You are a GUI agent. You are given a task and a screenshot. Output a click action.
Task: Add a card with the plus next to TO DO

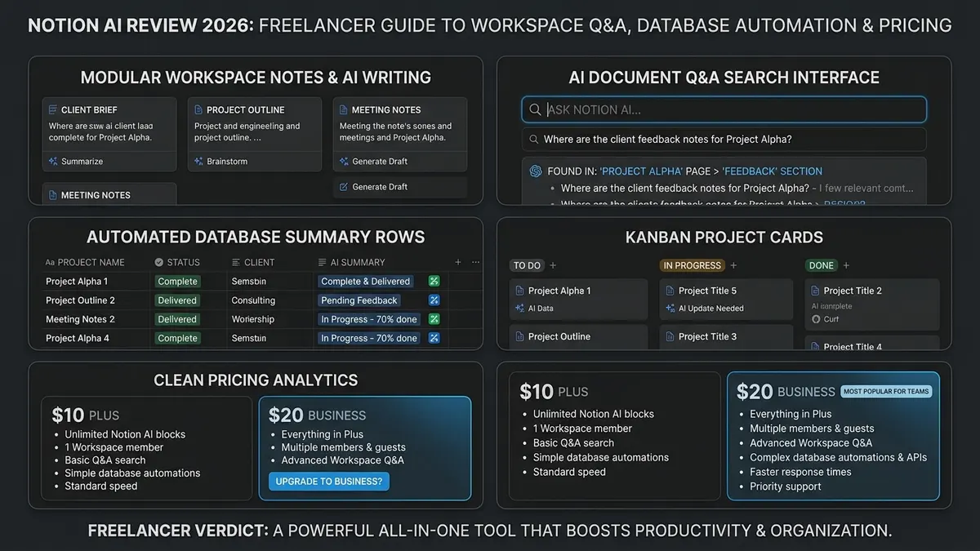[x=553, y=265]
